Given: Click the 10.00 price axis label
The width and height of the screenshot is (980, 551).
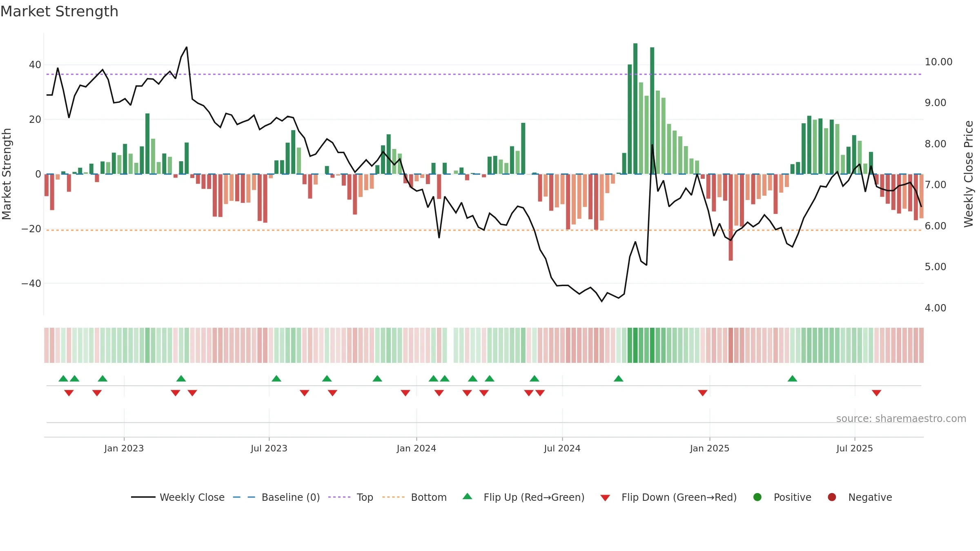Looking at the screenshot, I should click(938, 62).
